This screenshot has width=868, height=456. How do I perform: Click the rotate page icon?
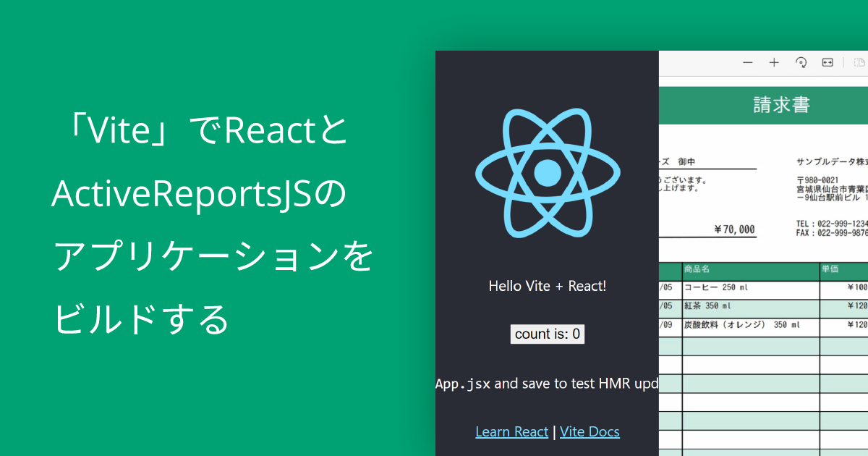pyautogui.click(x=801, y=63)
